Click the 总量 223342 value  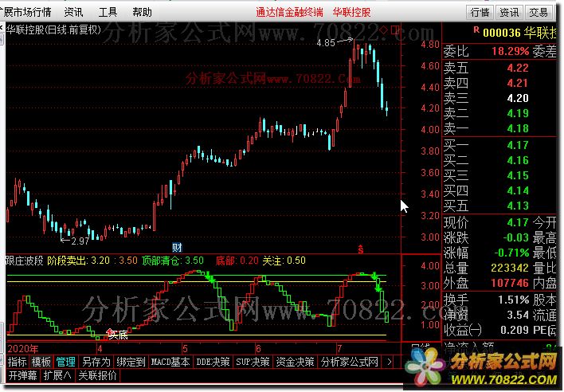[510, 268]
